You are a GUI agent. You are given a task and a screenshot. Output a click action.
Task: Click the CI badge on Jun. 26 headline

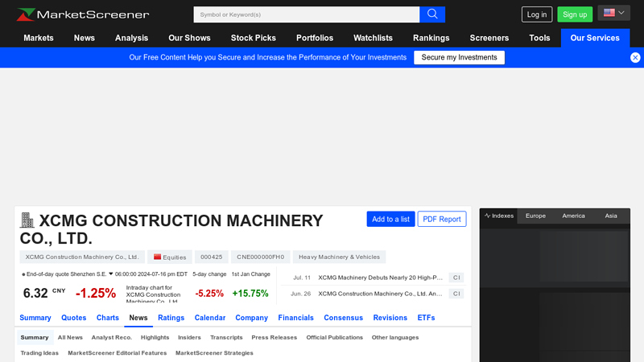tap(456, 294)
